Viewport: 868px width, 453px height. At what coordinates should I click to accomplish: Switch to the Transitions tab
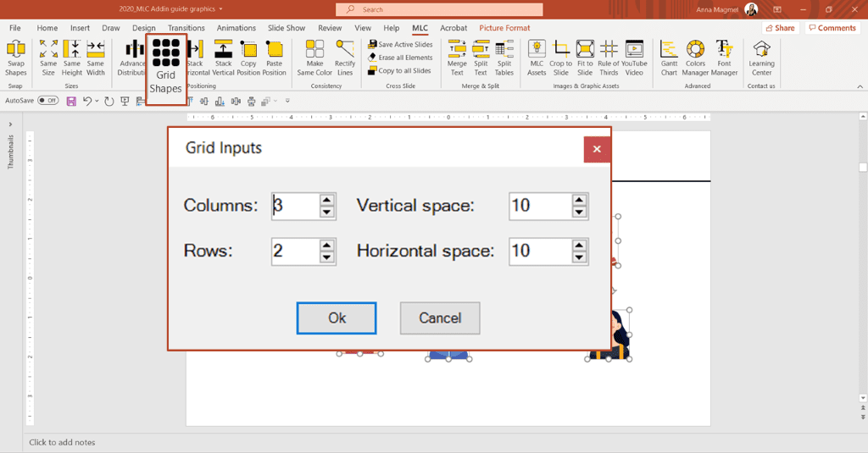point(186,28)
